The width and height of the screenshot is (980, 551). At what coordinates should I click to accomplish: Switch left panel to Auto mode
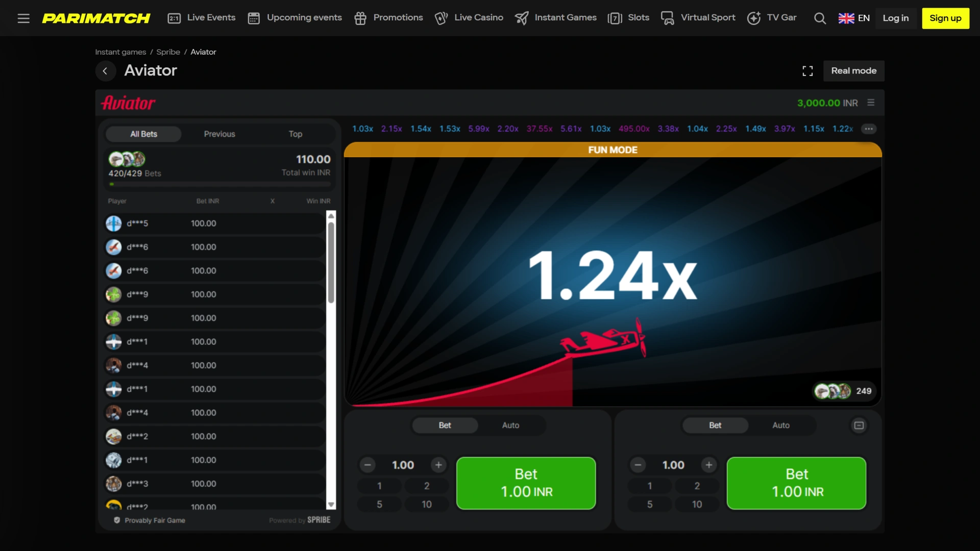[510, 425]
